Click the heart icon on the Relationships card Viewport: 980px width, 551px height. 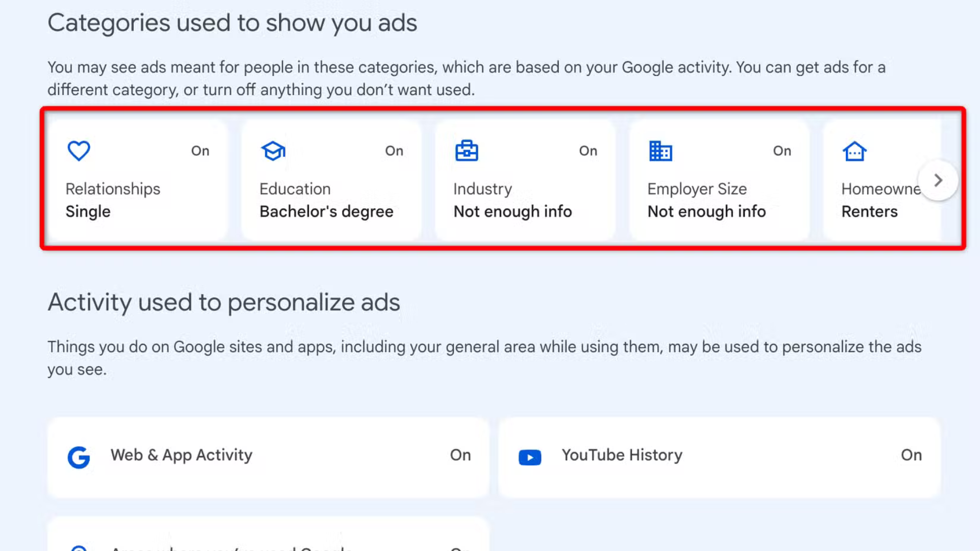[x=79, y=151]
